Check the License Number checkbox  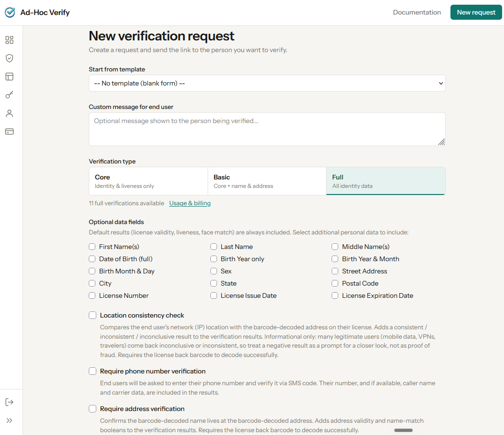point(92,295)
